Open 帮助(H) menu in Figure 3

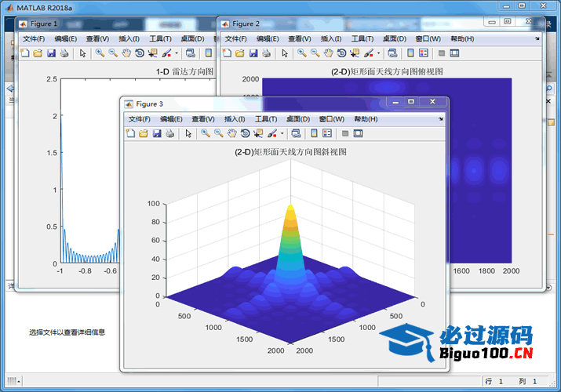pyautogui.click(x=366, y=119)
